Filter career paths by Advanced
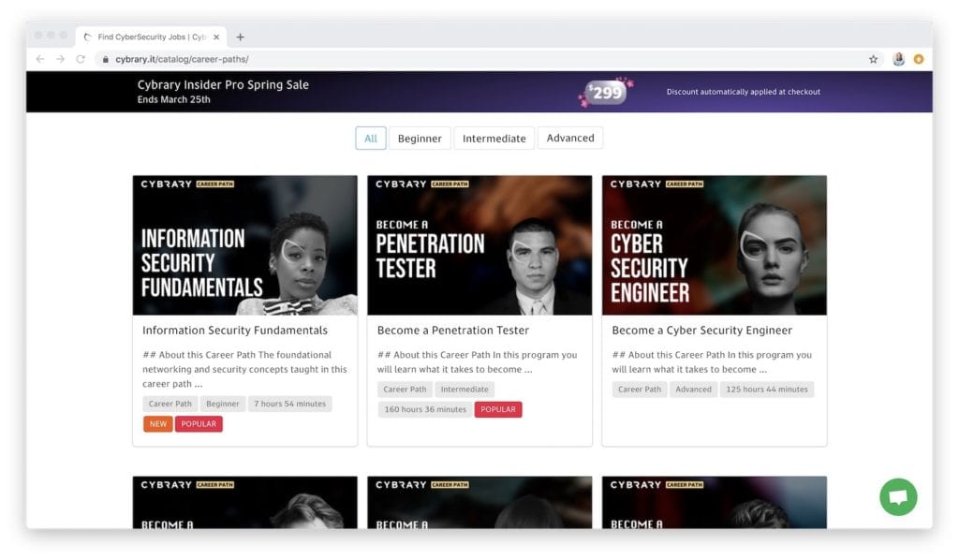Screen dimensions: 959x560 click(x=570, y=139)
